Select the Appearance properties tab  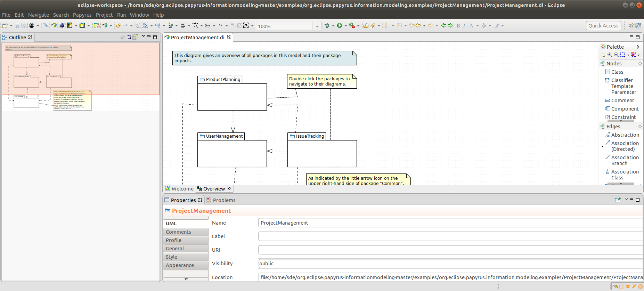coord(186,265)
